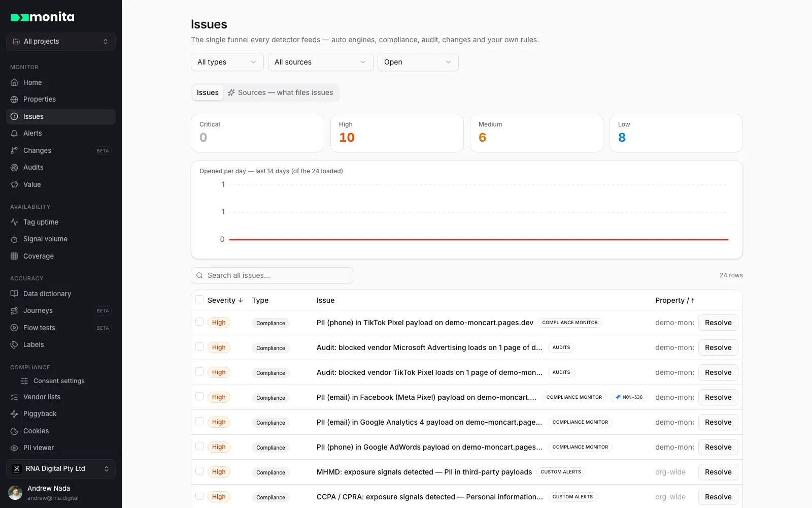This screenshot has height=508, width=812.
Task: Open Consent settings via sliders icon
Action: coord(24,381)
